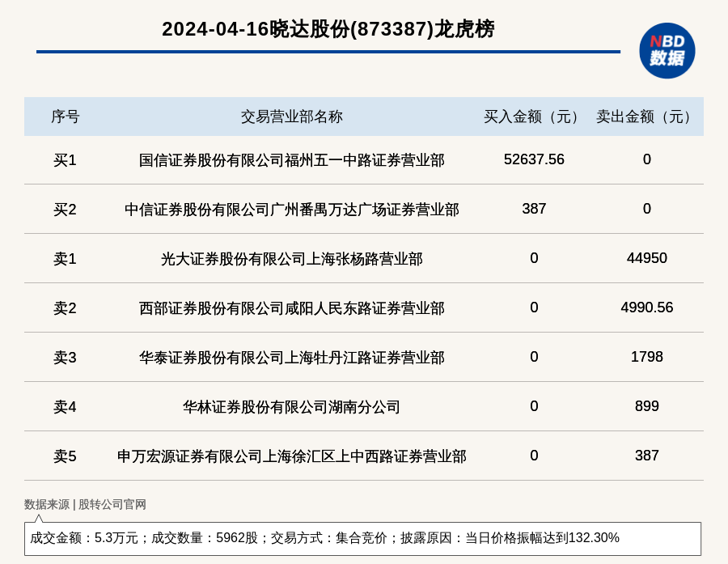
Task: Click the buy amount 0 in row 卖1
Action: (534, 258)
